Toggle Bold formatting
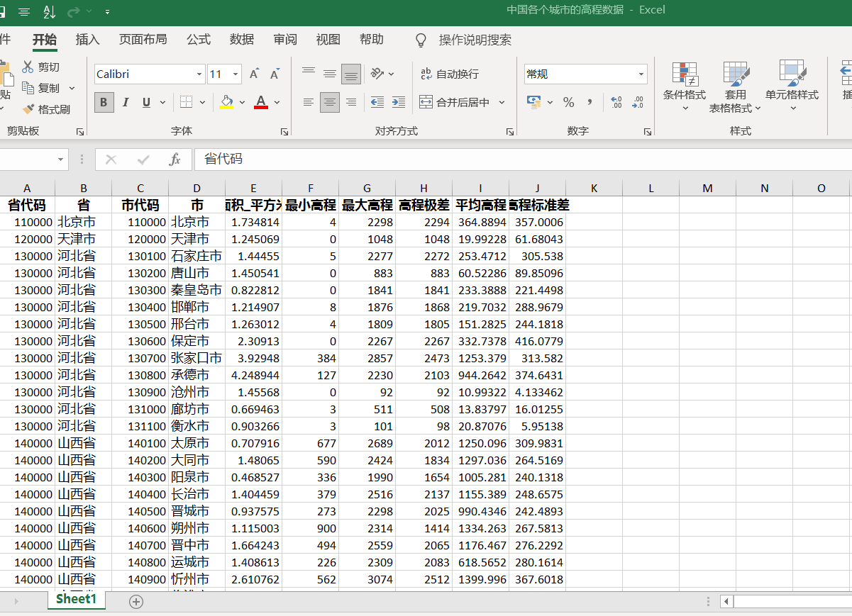852x616 pixels. (104, 102)
